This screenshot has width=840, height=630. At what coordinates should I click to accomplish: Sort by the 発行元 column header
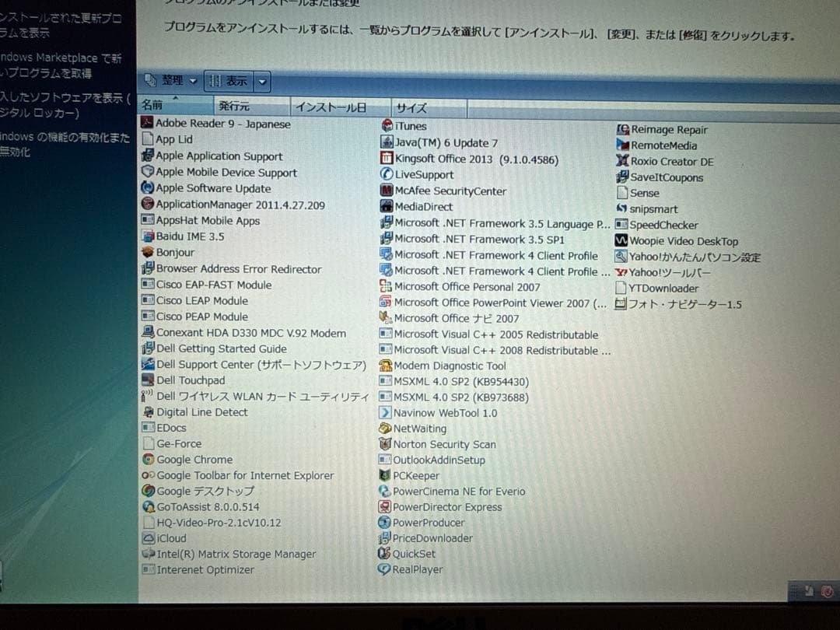pos(251,106)
